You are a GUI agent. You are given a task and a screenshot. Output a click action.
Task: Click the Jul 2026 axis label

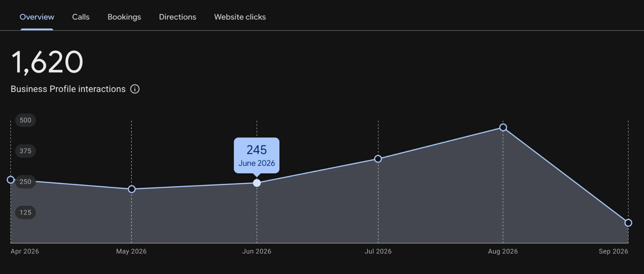(x=378, y=251)
